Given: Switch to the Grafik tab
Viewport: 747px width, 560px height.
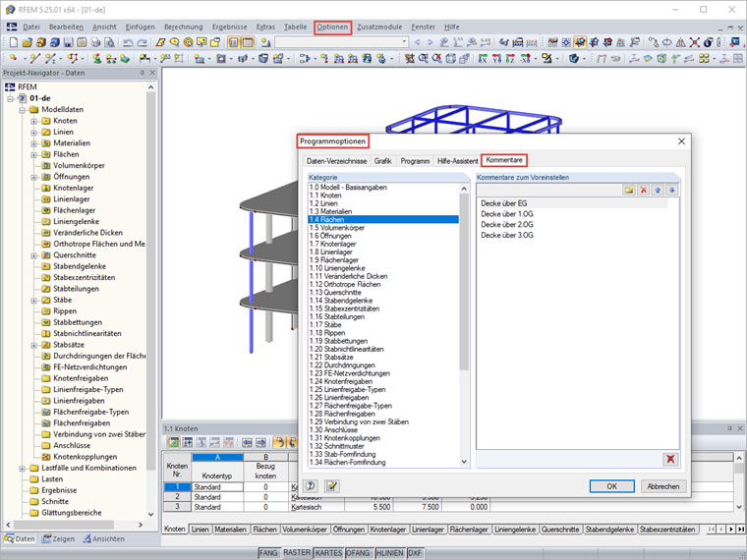Looking at the screenshot, I should coord(382,161).
